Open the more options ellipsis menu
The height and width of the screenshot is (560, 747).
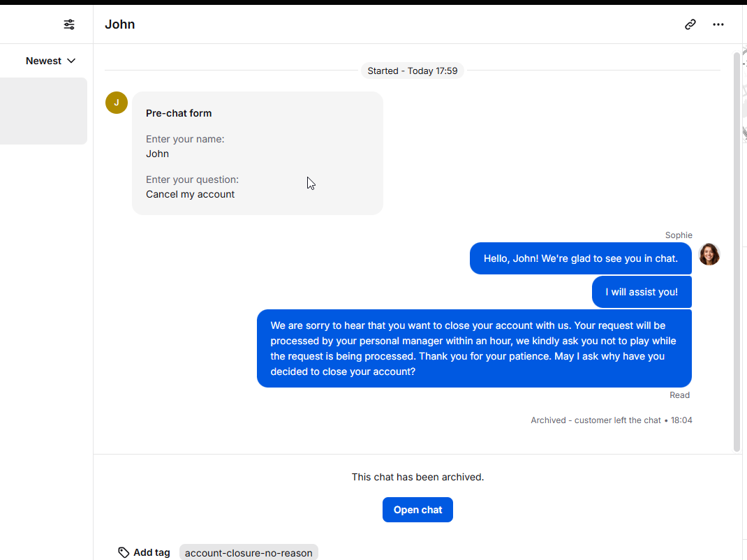coord(718,24)
